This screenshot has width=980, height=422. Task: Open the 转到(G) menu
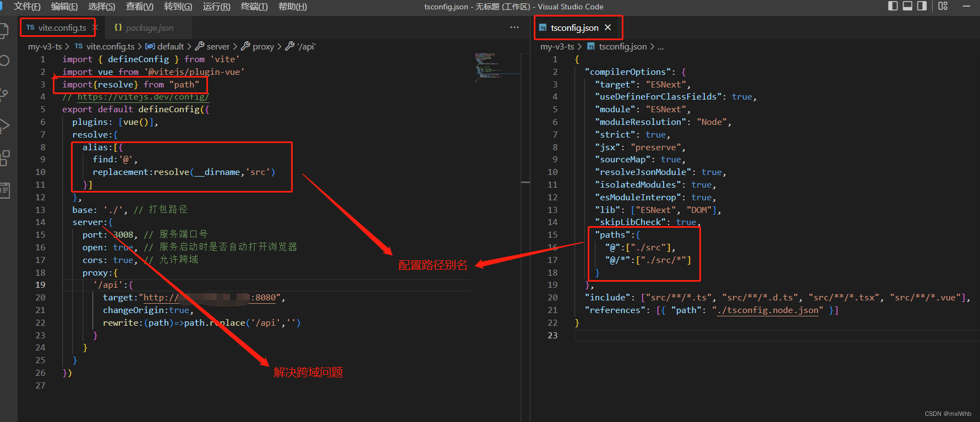(178, 7)
